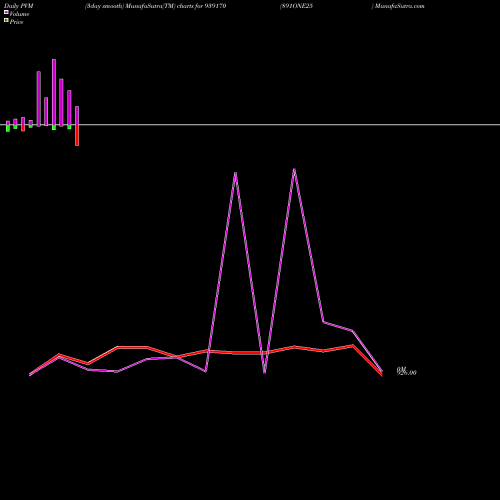The image size is (500, 500).
Task: Click the 'Volume' legend label
Action: [19, 14]
